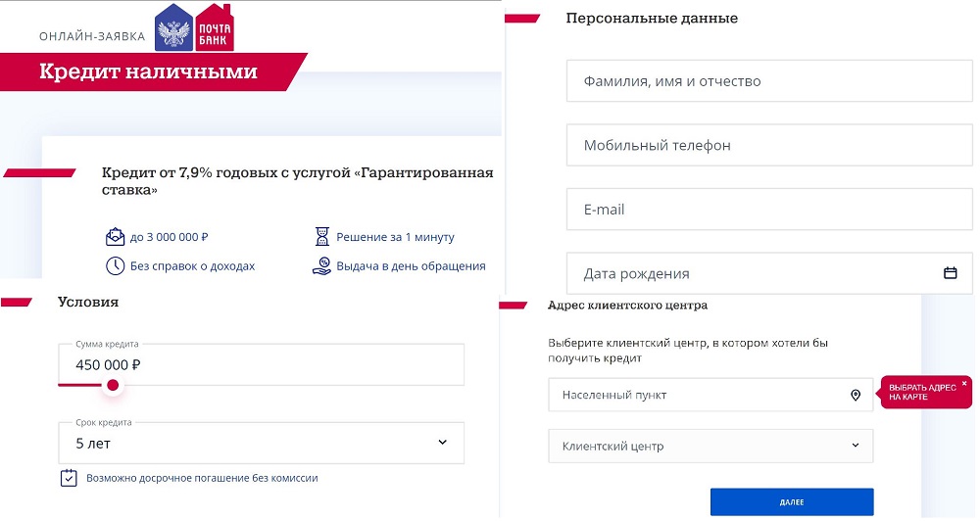The width and height of the screenshot is (980, 521).
Task: Click the red ПОЧТА БАНК house logo
Action: [215, 28]
